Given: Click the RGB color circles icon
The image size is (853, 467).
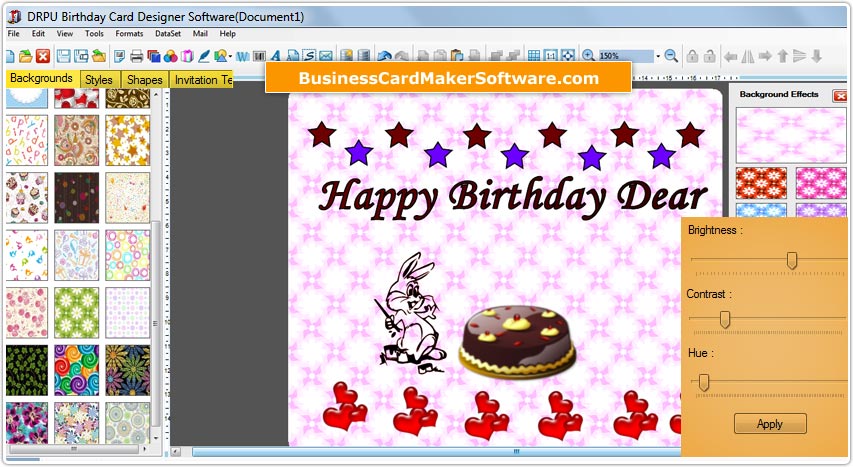Looking at the screenshot, I should coord(170,56).
